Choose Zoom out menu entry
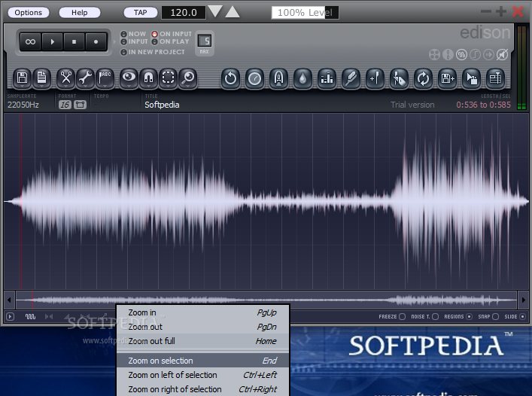 coord(202,327)
